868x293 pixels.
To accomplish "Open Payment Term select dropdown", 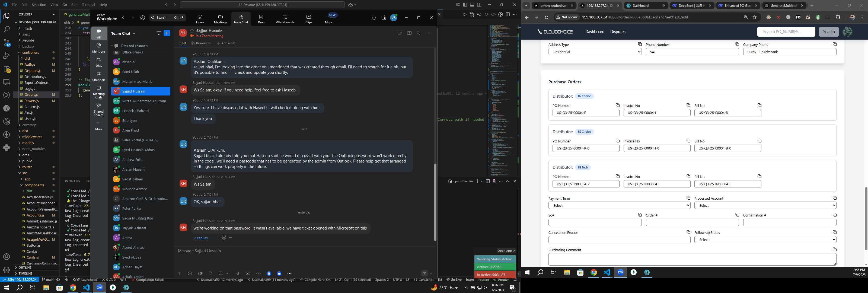I will (x=619, y=205).
